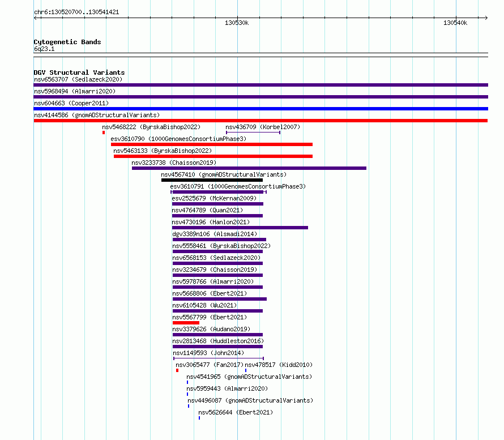Open nsv4730196 (Hanlon2021) label

(211, 222)
